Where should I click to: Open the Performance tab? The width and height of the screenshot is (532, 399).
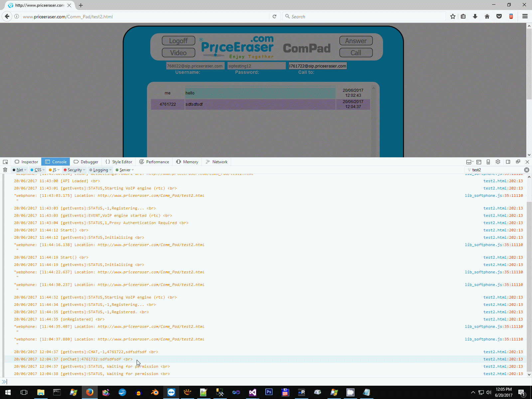click(154, 162)
